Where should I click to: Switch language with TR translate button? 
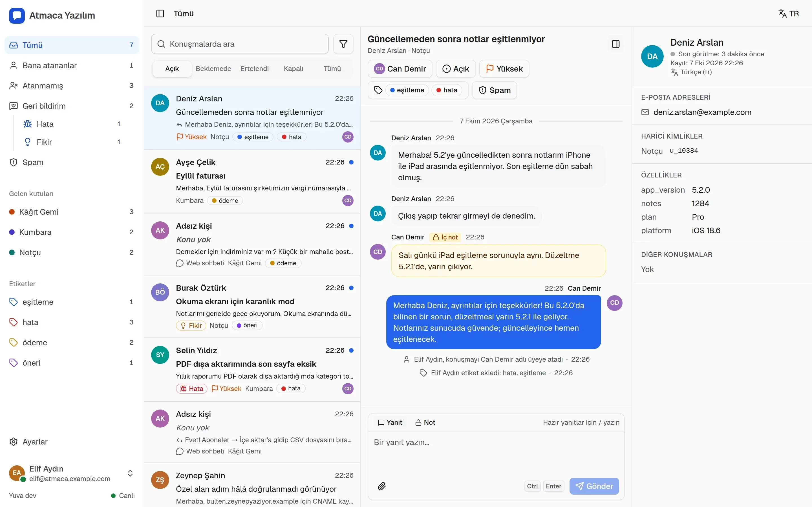click(789, 14)
